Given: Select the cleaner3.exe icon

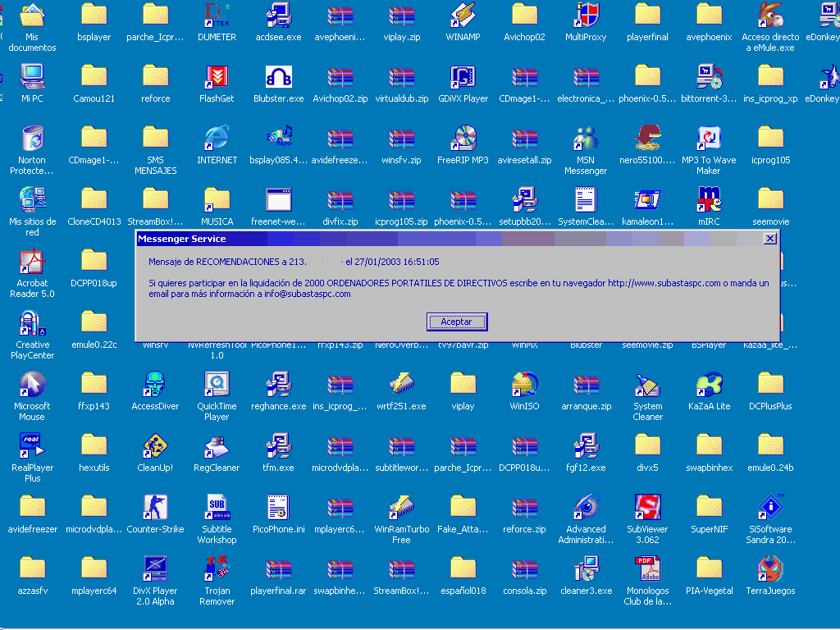Looking at the screenshot, I should (x=586, y=569).
